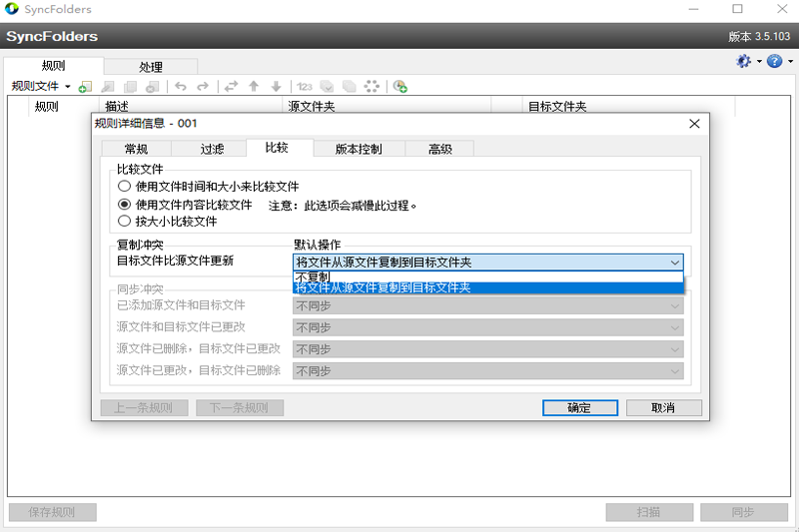Switch to the 版本控制 tab
Viewport: 799px width, 532px height.
[x=358, y=149]
